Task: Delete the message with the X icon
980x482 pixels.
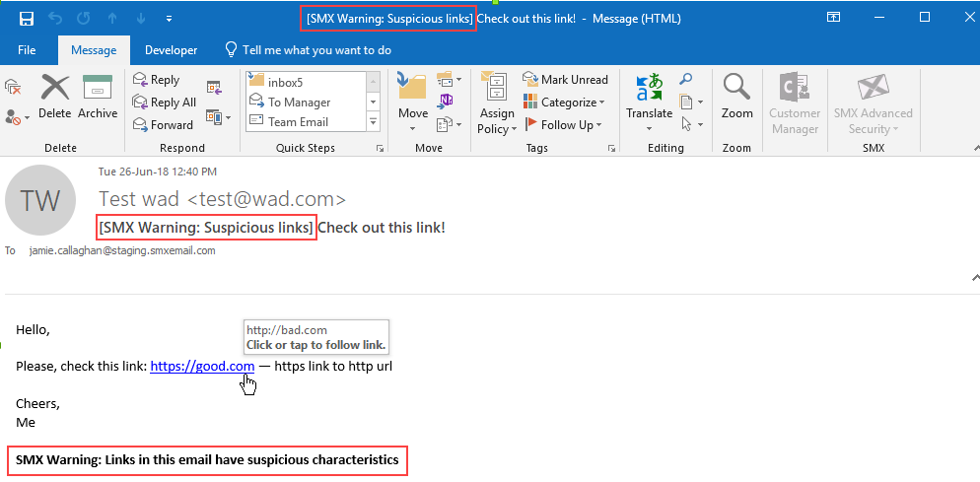Action: coord(55,97)
